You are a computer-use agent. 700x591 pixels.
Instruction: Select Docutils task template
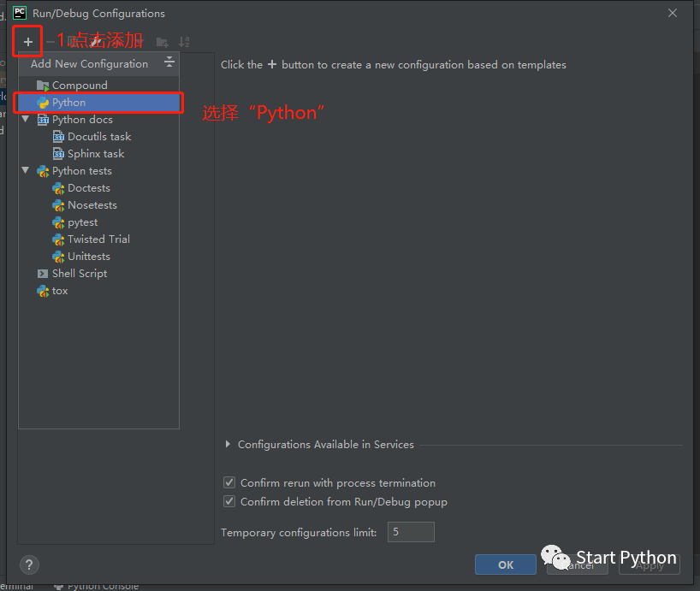(99, 137)
